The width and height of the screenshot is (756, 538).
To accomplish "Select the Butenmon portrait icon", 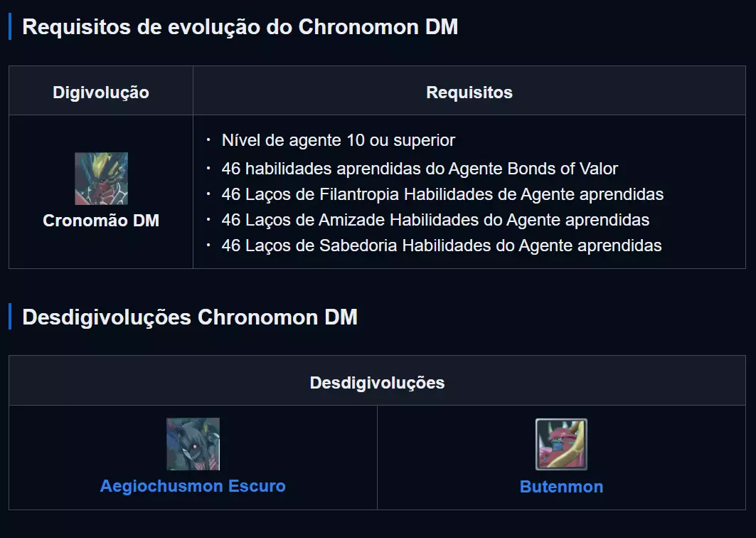I will pyautogui.click(x=561, y=444).
